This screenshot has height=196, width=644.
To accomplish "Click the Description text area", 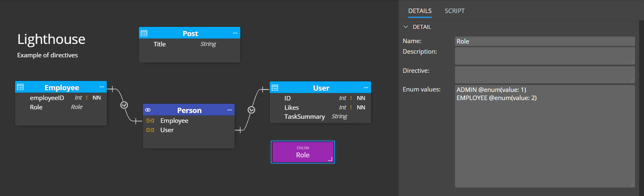I will point(545,56).
